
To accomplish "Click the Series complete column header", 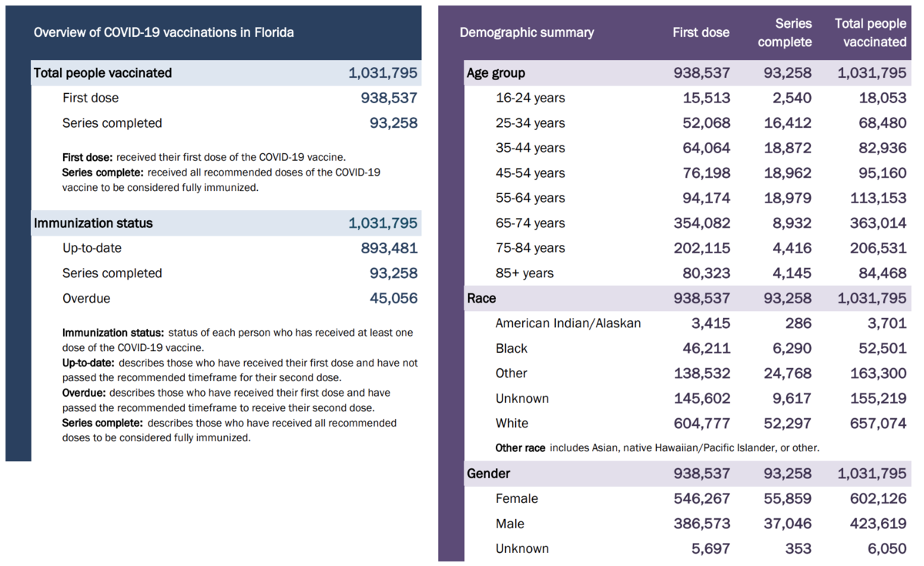I will 785,33.
